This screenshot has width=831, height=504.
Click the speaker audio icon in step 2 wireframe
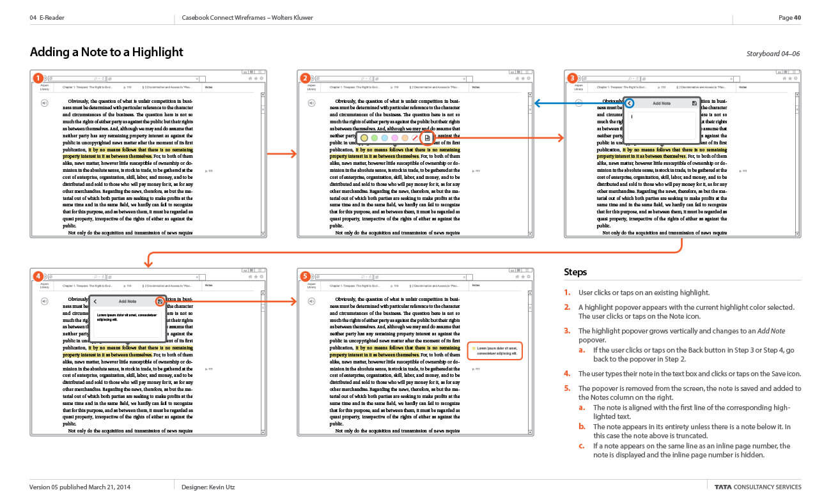[311, 102]
